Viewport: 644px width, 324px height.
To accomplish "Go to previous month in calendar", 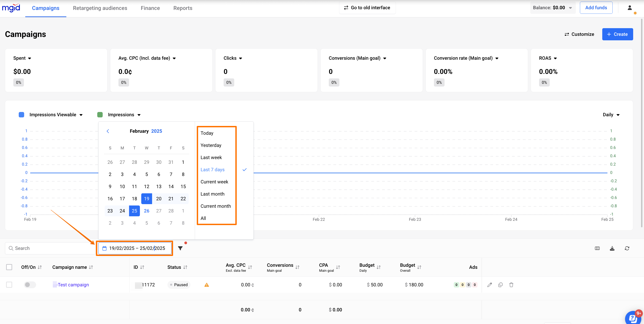I will pyautogui.click(x=108, y=131).
